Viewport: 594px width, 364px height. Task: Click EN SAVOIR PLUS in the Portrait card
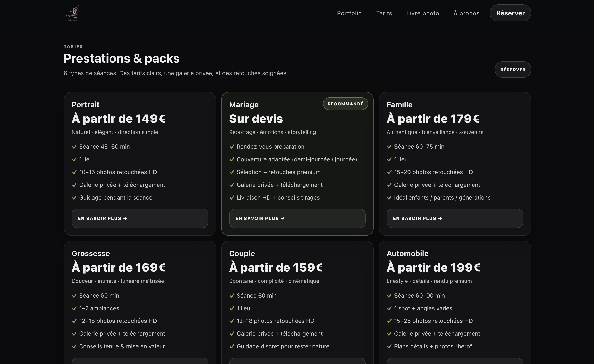(140, 218)
